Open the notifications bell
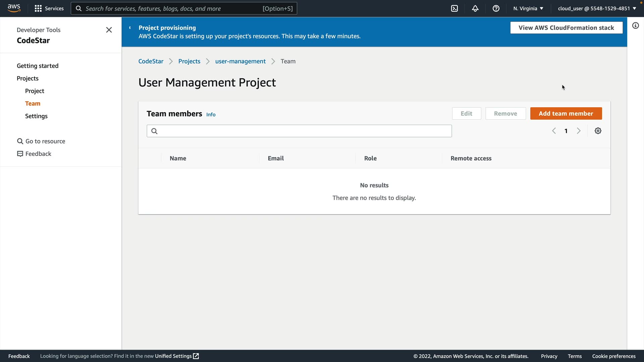 point(475,8)
